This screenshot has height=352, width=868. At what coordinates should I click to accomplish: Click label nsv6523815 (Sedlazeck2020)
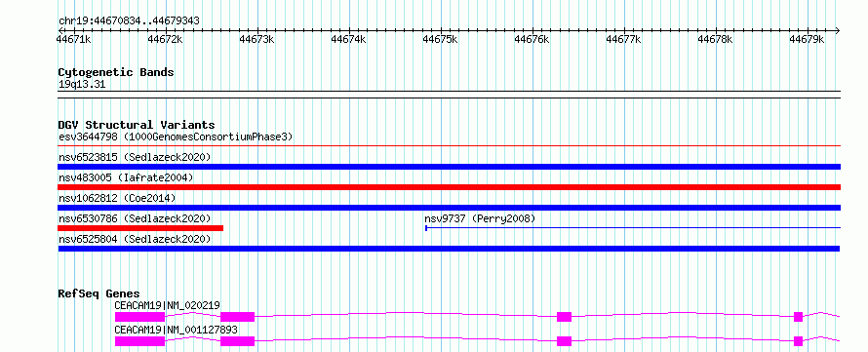(135, 157)
